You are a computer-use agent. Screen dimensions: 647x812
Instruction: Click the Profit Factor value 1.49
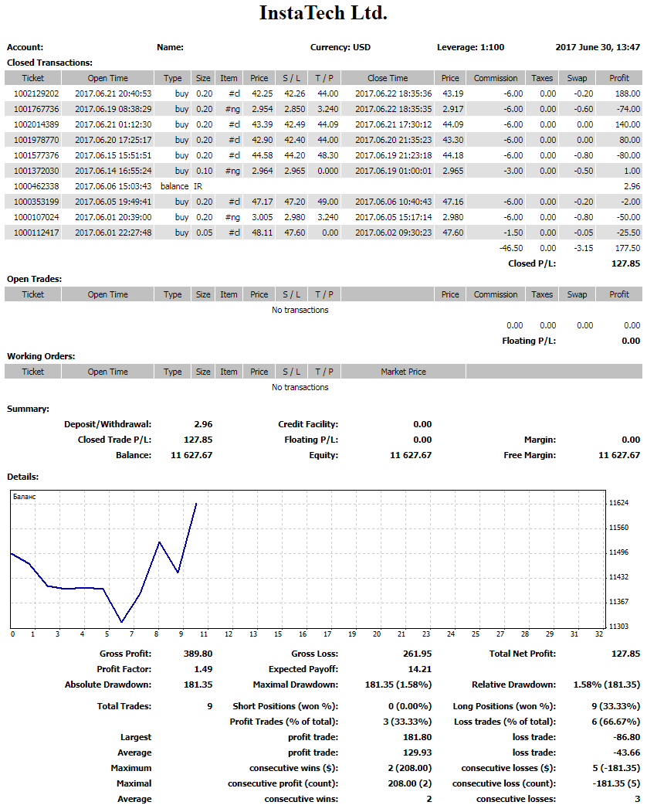point(203,670)
